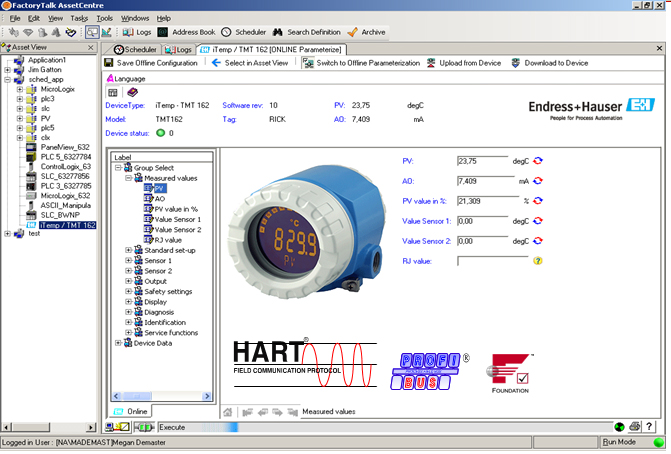Screen dimensions: 671x454
Task: Click the RJ value input field
Action: tap(493, 261)
